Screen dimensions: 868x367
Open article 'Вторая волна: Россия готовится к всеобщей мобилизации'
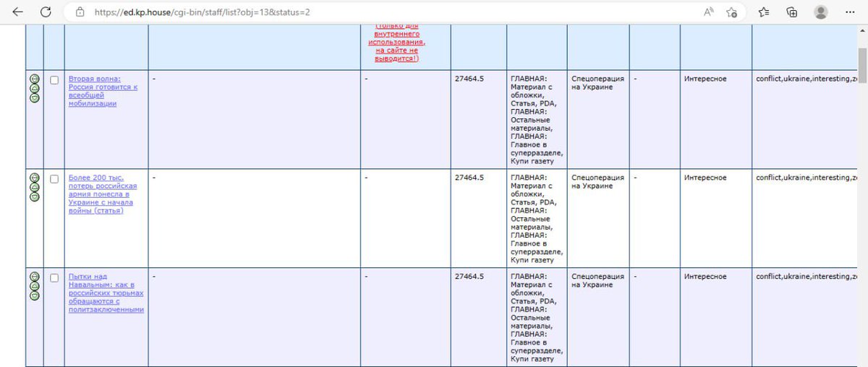coord(103,91)
